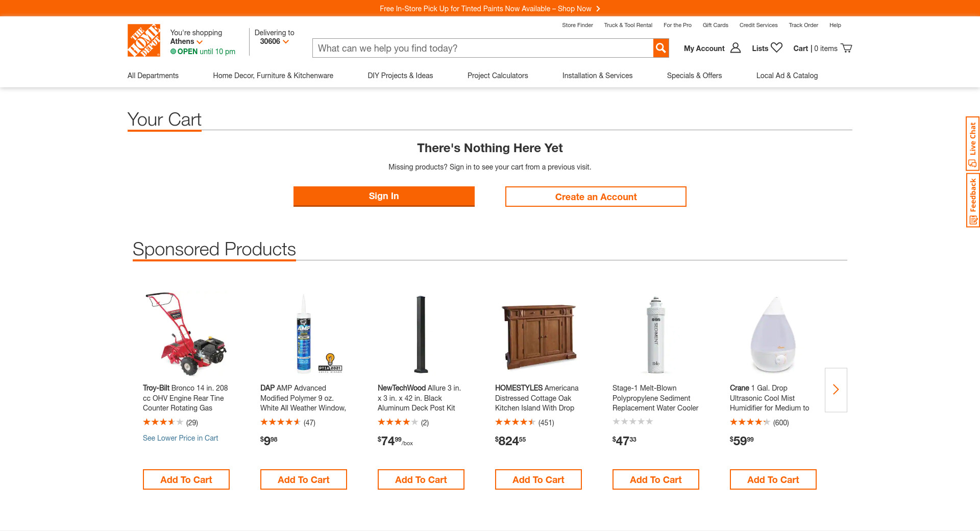This screenshot has height=531, width=980.
Task: Open My Account person icon
Action: 735,48
